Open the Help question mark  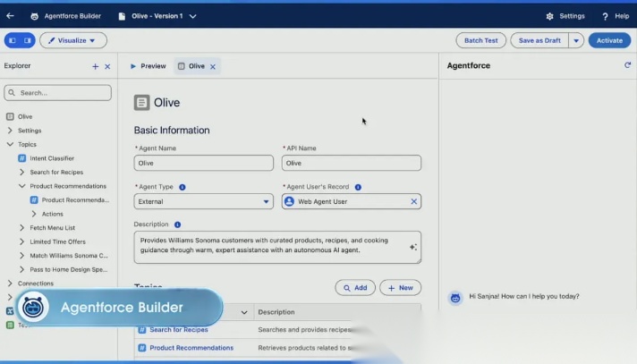pyautogui.click(x=605, y=16)
